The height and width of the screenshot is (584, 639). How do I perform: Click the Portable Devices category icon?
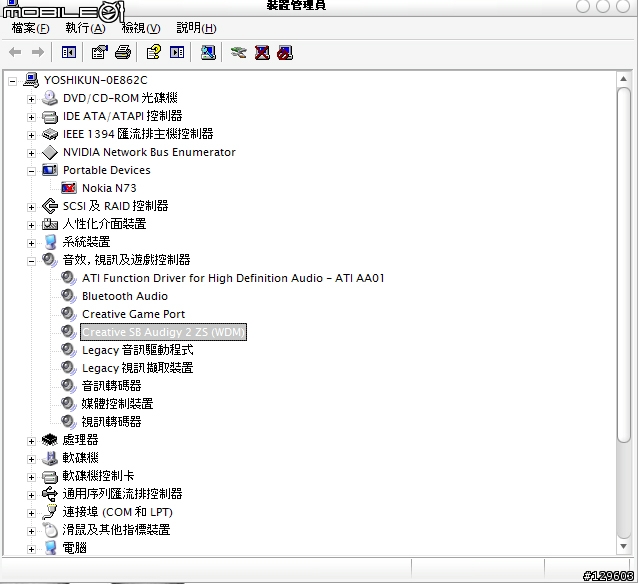pyautogui.click(x=50, y=170)
